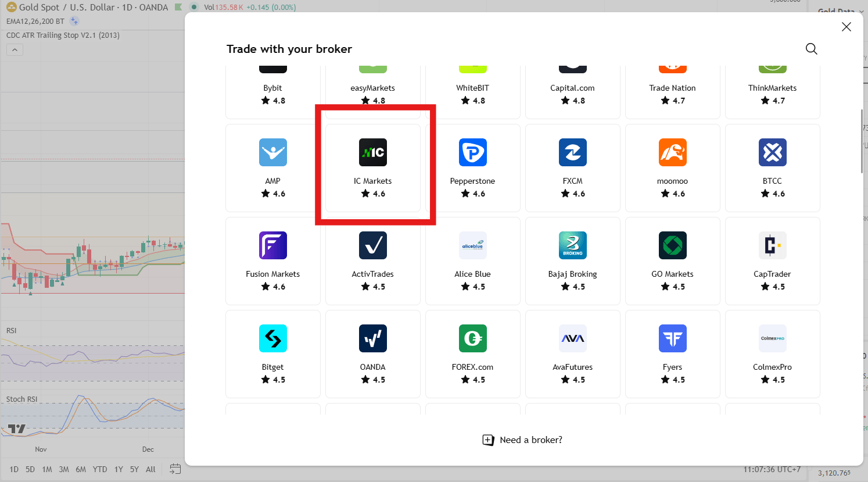This screenshot has height=482, width=868.
Task: Select the Pepperstone broker icon
Action: click(472, 153)
